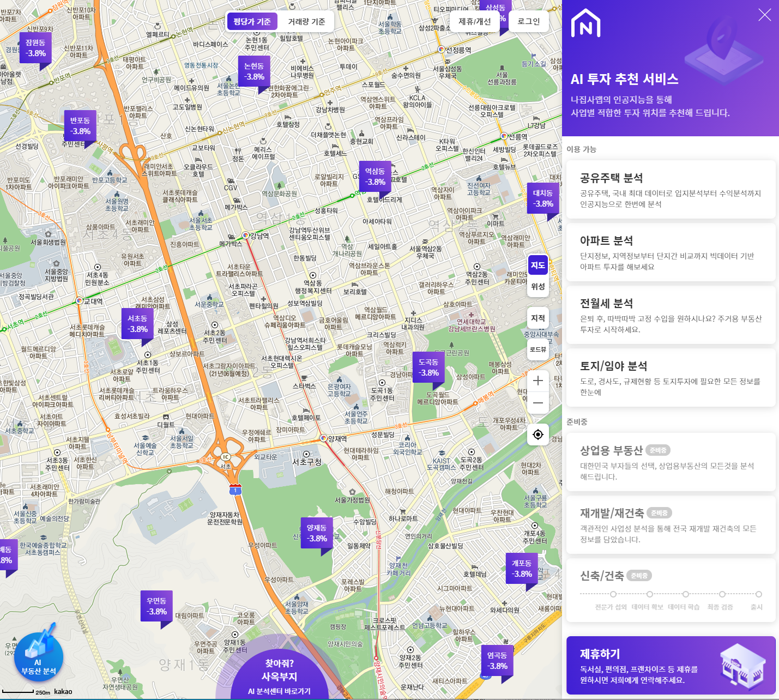
Task: Click the 서초구청 label on map
Action: (x=307, y=462)
